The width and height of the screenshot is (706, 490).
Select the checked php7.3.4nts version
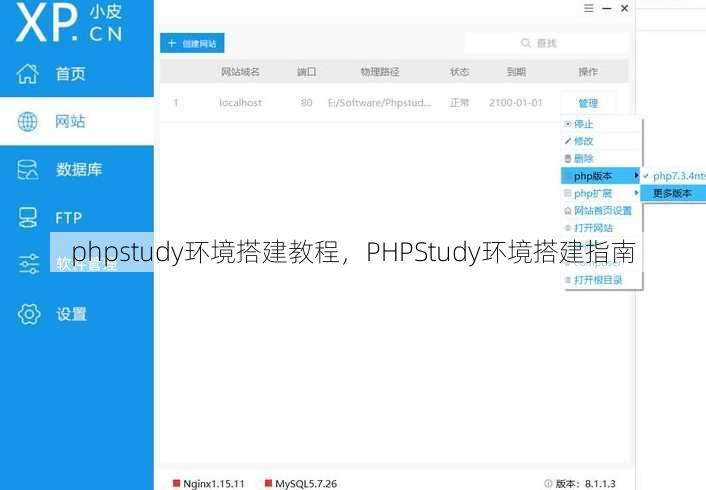coord(674,176)
